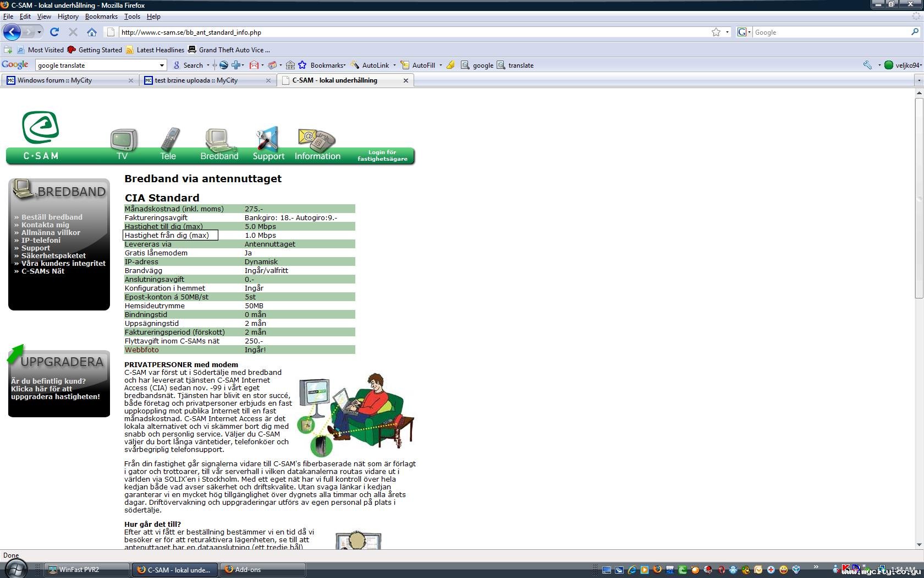
Task: Open the History menu
Action: pos(68,17)
